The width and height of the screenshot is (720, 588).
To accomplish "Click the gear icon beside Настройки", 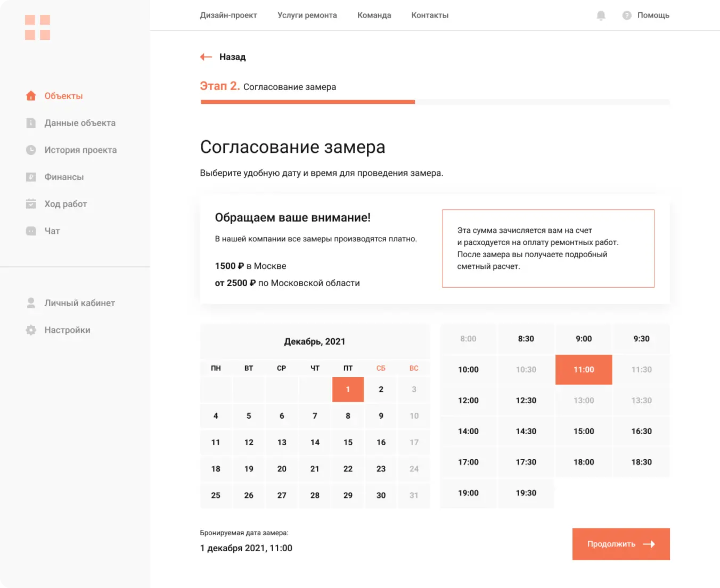I will coord(31,330).
